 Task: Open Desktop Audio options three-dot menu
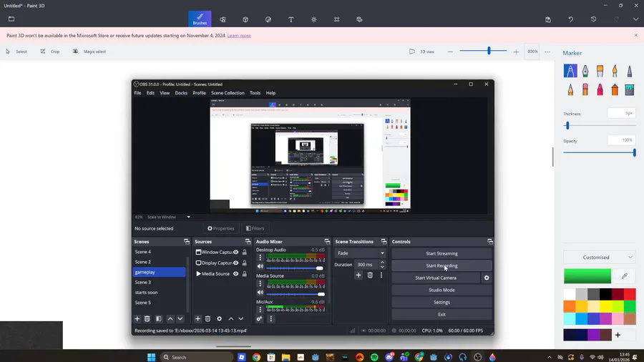click(x=260, y=258)
